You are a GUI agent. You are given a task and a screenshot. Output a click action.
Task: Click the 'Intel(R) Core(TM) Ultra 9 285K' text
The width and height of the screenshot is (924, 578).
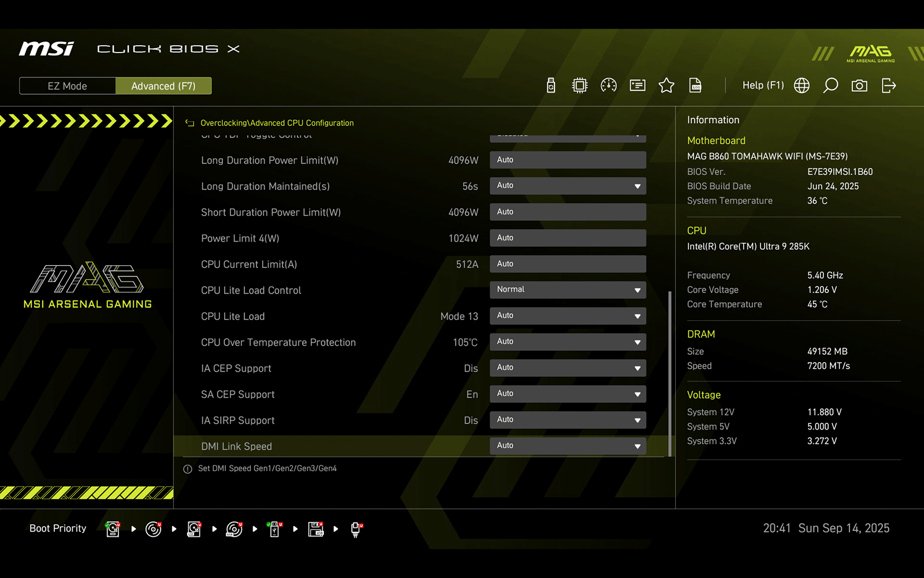748,246
